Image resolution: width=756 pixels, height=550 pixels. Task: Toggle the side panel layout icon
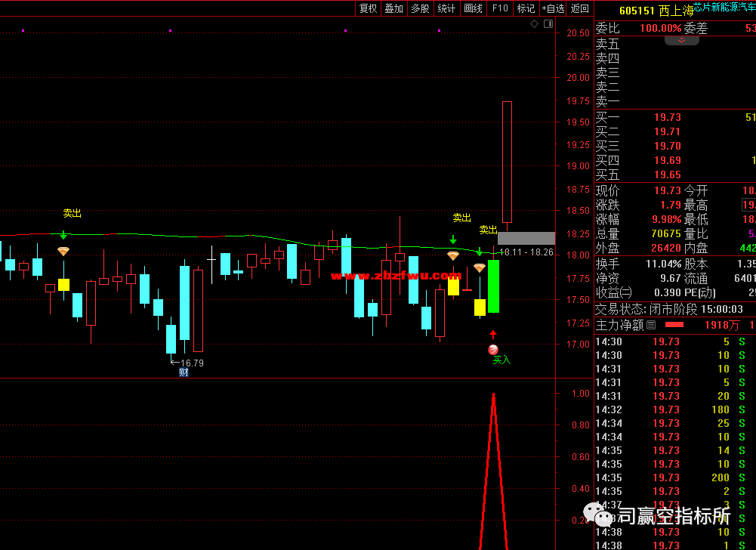point(548,23)
